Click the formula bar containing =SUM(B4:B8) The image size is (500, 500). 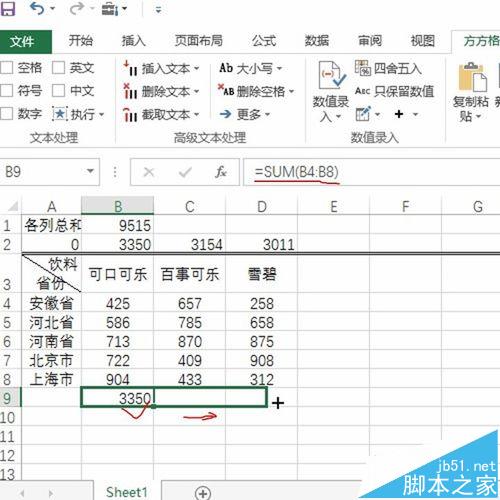coord(372,172)
